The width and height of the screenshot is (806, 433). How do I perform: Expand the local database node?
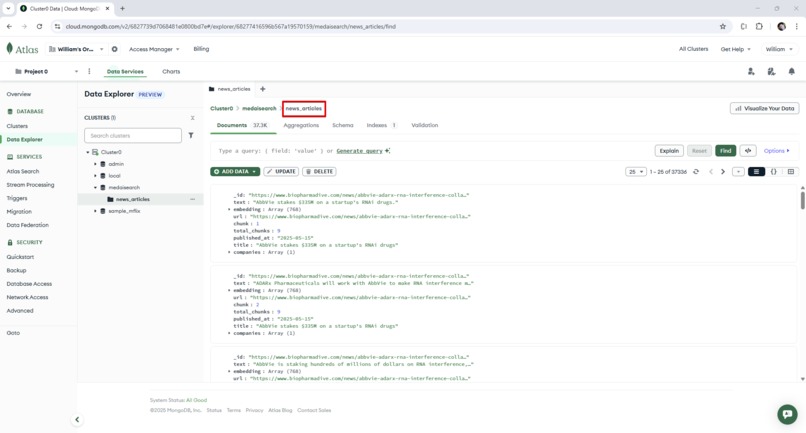pos(95,176)
